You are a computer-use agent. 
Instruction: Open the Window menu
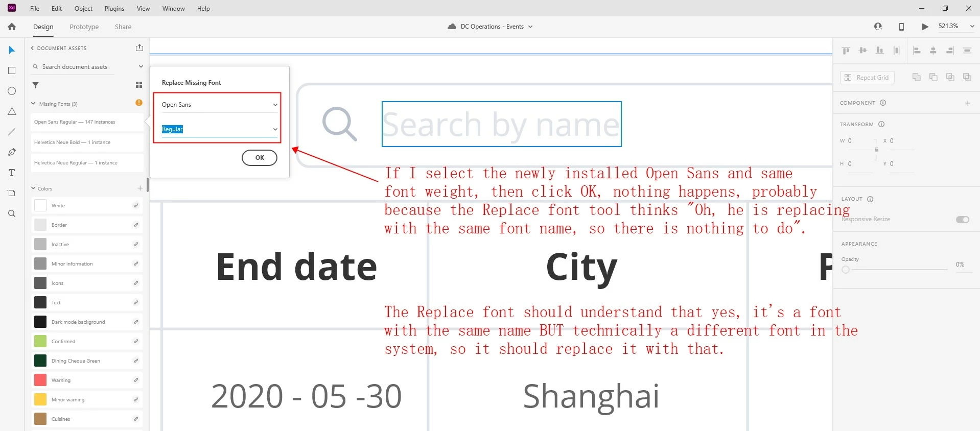coord(173,9)
